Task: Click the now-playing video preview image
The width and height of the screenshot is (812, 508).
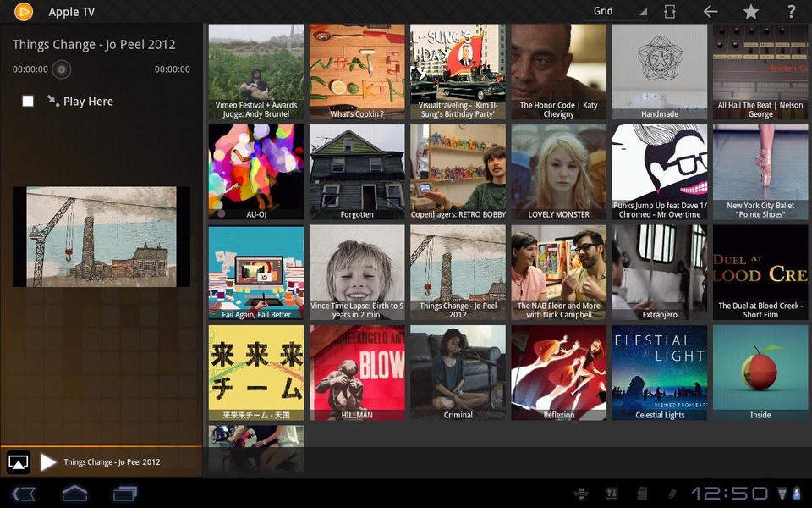Action: (x=101, y=237)
